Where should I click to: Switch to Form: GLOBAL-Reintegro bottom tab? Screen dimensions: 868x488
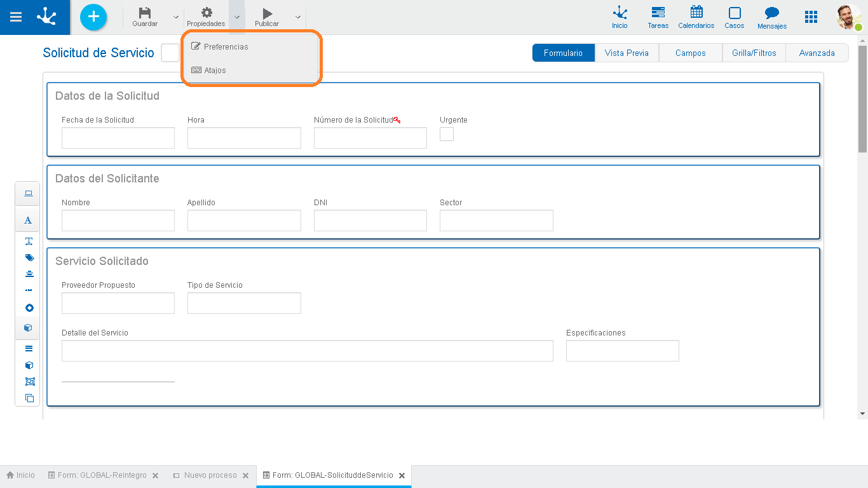(x=97, y=475)
